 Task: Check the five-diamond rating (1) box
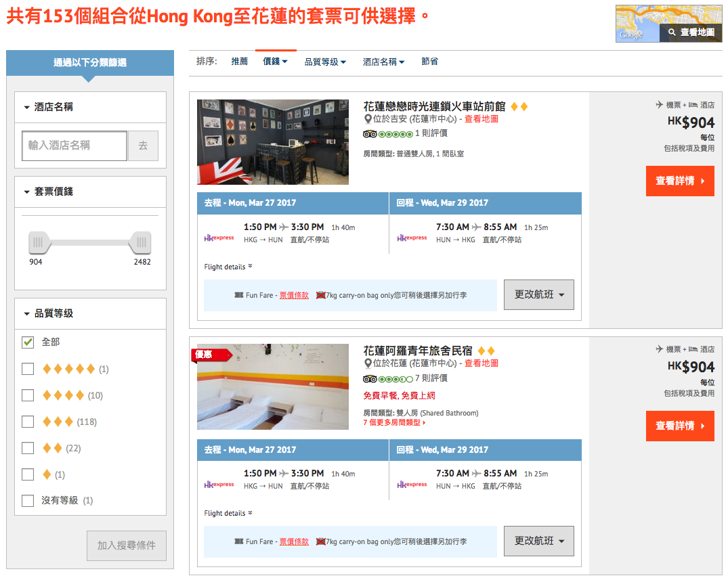click(x=28, y=369)
